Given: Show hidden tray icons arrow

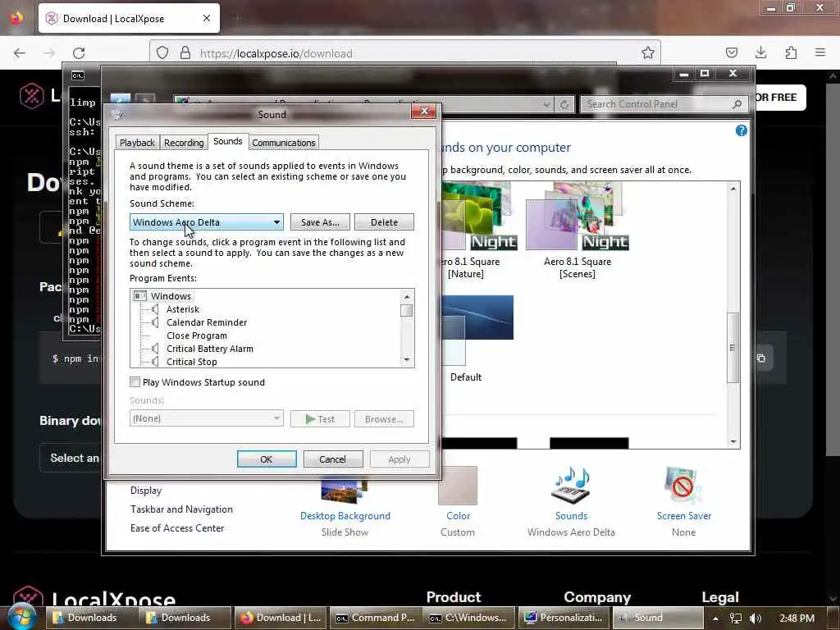Looking at the screenshot, I should (715, 619).
